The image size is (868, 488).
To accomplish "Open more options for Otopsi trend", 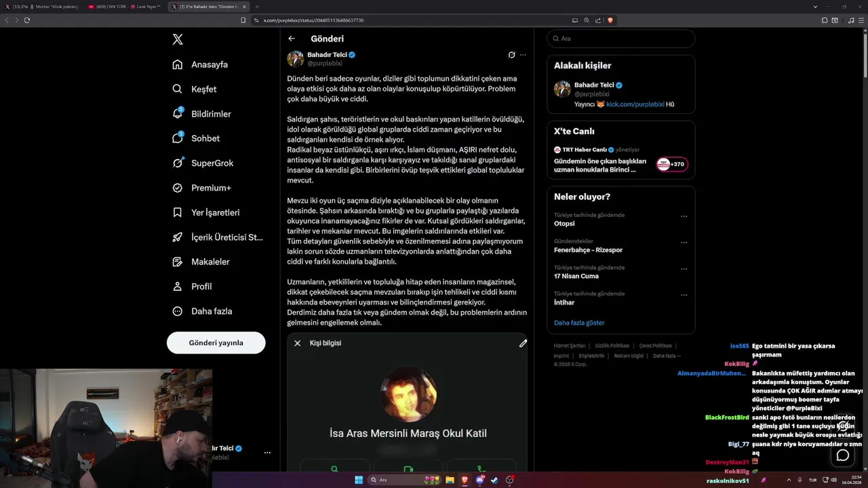I will 684,217.
